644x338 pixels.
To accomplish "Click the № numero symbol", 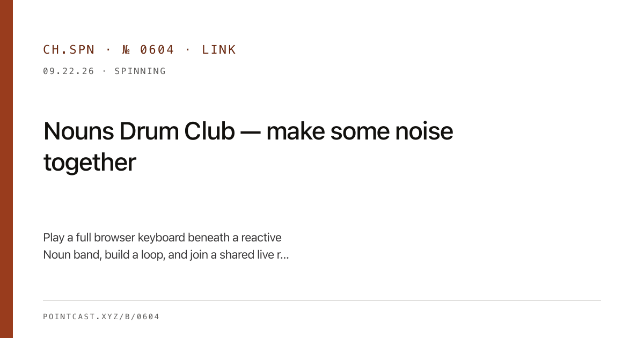I will point(127,50).
